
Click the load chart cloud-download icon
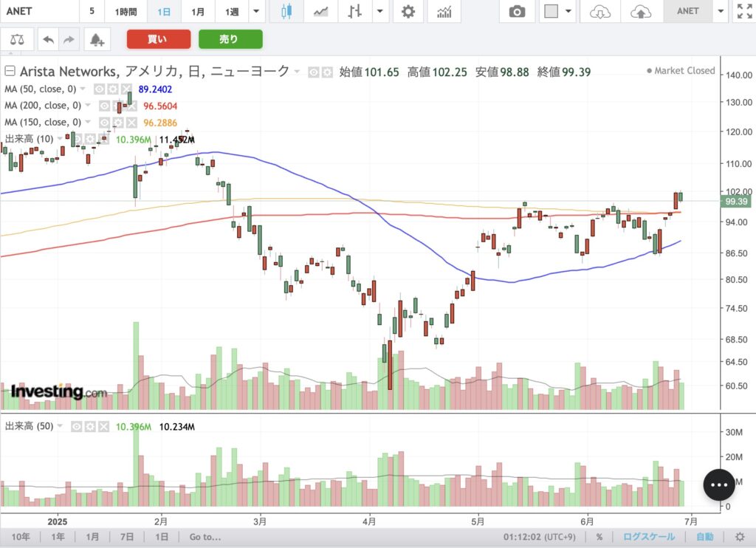pos(599,12)
